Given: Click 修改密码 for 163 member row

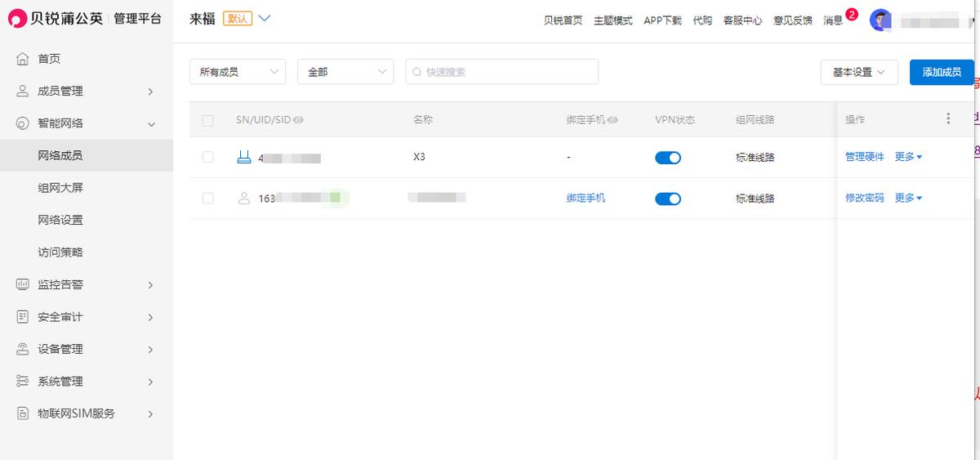Looking at the screenshot, I should (x=865, y=198).
